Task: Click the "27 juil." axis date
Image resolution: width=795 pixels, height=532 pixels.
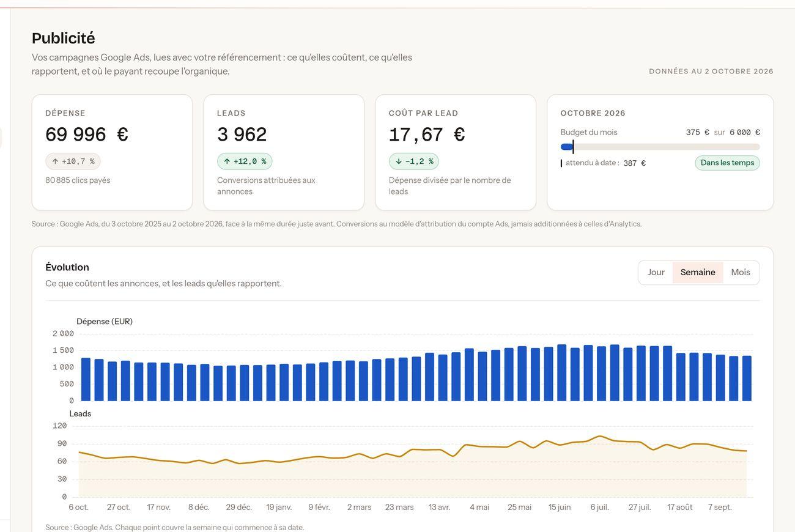Action: coord(640,508)
